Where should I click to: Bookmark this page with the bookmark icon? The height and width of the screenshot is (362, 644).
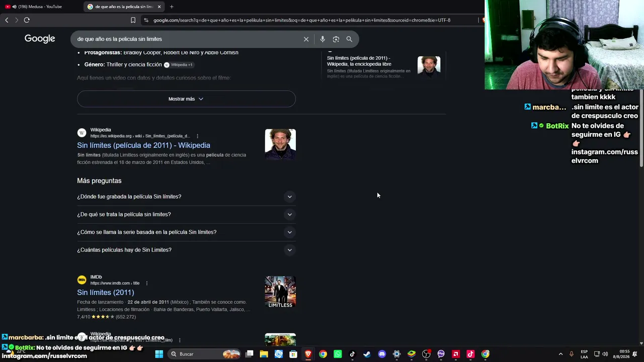133,20
